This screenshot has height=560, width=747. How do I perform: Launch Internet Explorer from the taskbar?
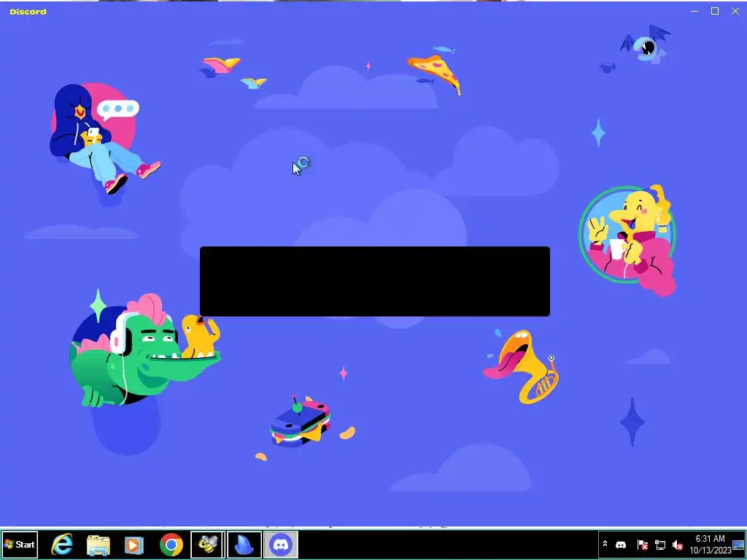click(62, 544)
